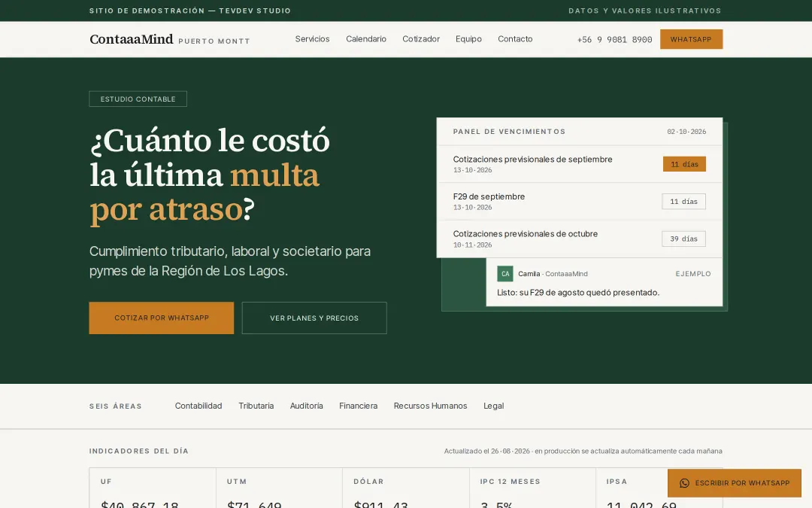This screenshot has width=812, height=508.
Task: Go to Calendario nav item
Action: pos(366,39)
